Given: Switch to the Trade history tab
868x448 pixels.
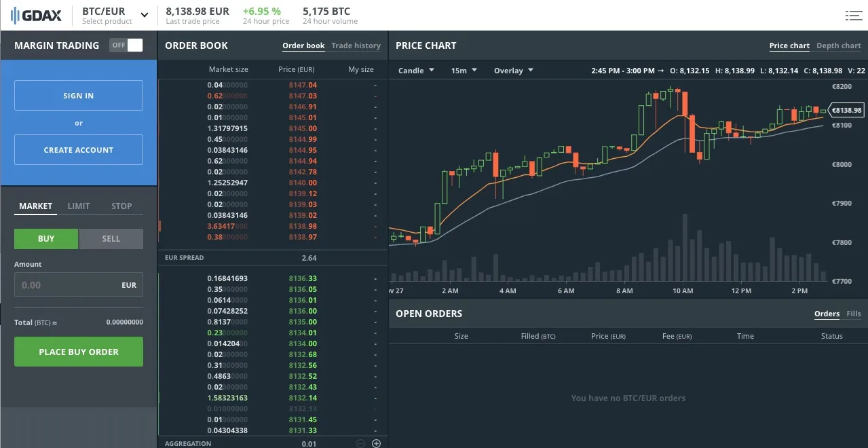Looking at the screenshot, I should (x=356, y=45).
